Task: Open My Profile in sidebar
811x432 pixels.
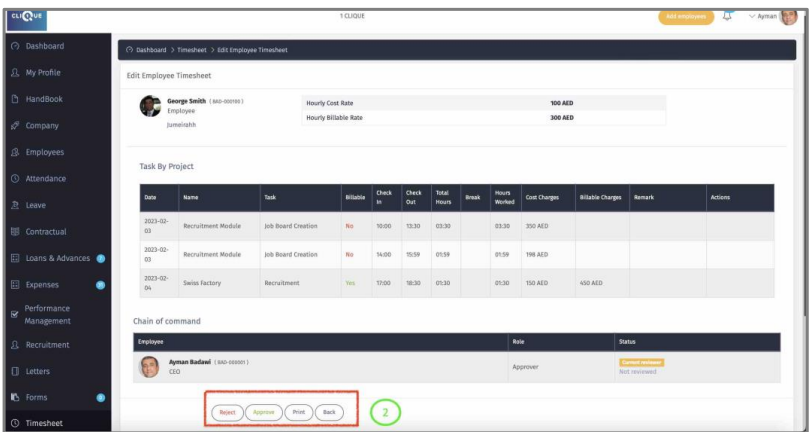Action: point(42,73)
